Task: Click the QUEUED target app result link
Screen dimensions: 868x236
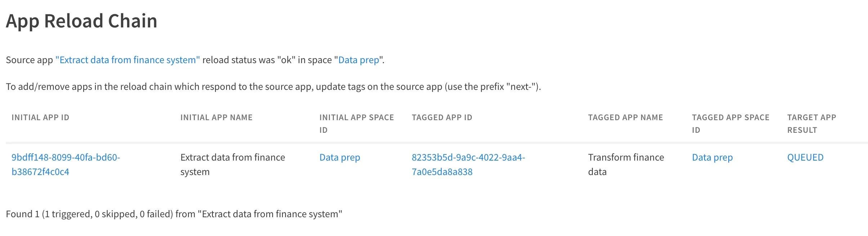Action: pos(805,158)
